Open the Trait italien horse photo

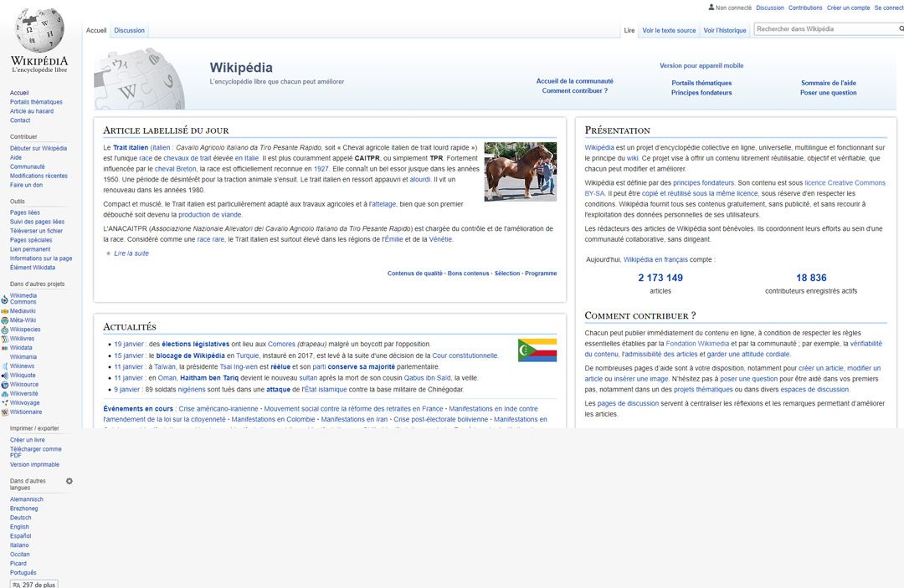521,171
